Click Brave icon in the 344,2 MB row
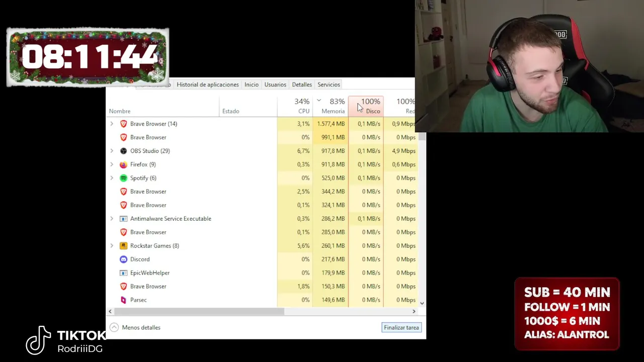 123,192
